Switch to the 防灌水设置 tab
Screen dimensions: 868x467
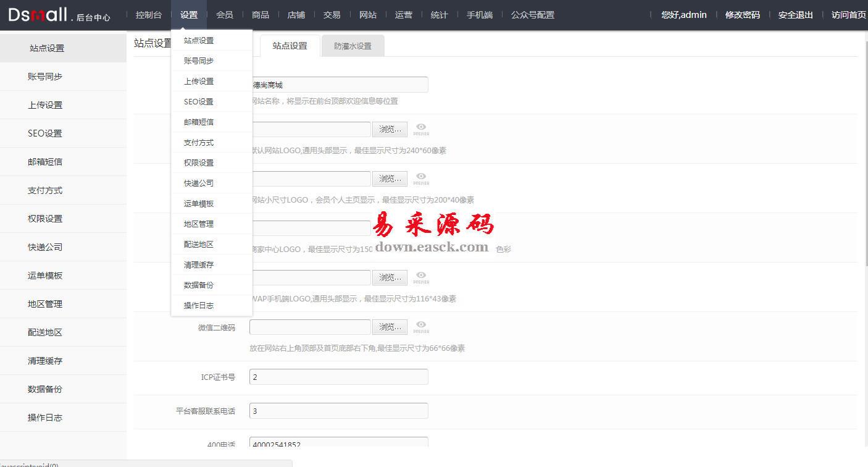pos(353,46)
